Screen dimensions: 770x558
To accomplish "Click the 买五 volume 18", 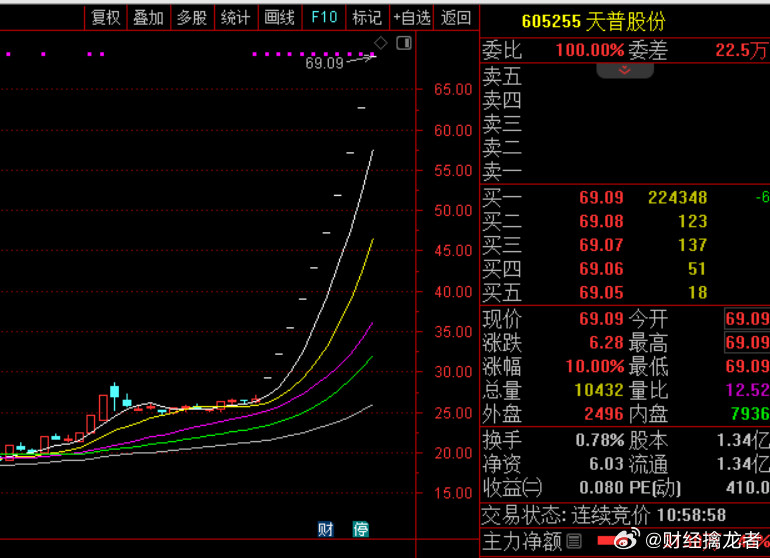I will [697, 292].
